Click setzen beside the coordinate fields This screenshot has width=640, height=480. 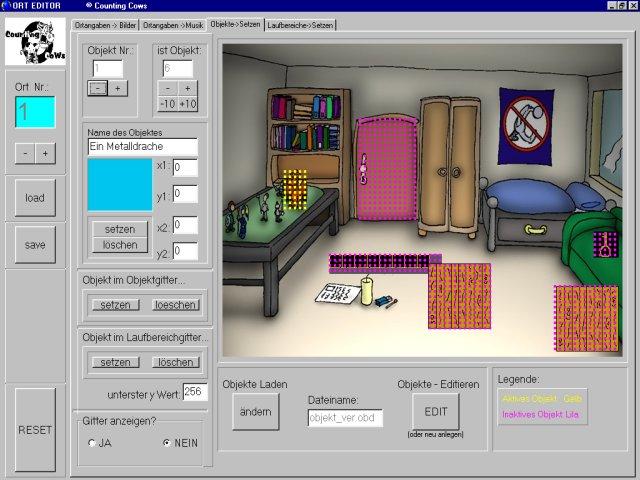coord(120,229)
